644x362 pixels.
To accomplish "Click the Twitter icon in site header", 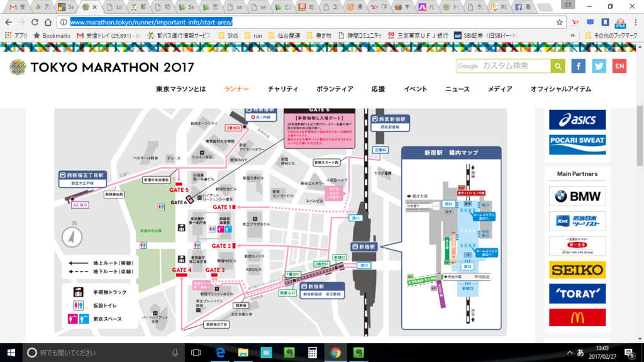I will click(599, 66).
